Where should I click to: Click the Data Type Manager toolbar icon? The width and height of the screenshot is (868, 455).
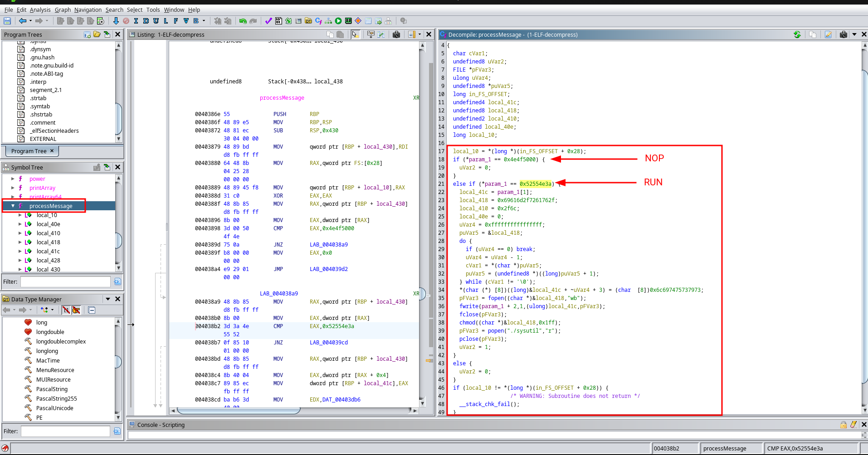pos(308,21)
